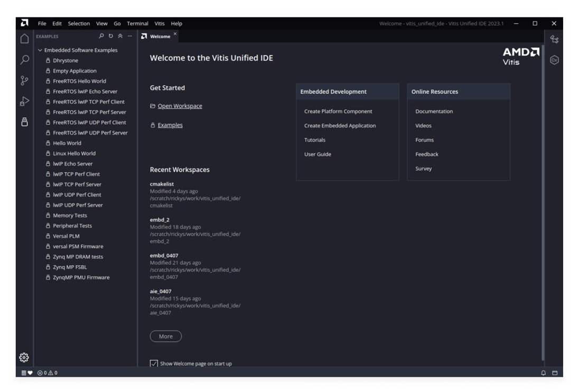
Task: Open the Edit menu
Action: (57, 24)
